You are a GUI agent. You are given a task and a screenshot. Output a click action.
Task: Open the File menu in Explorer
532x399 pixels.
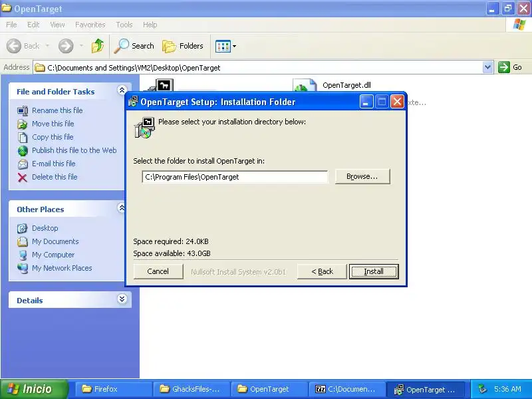[11, 25]
